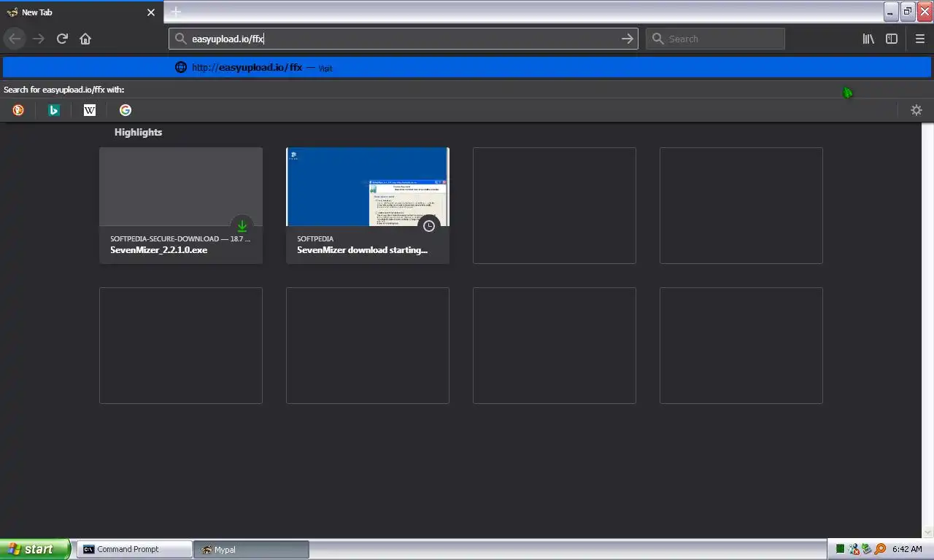Open the Windows start menu
This screenshot has width=934, height=560.
[35, 549]
